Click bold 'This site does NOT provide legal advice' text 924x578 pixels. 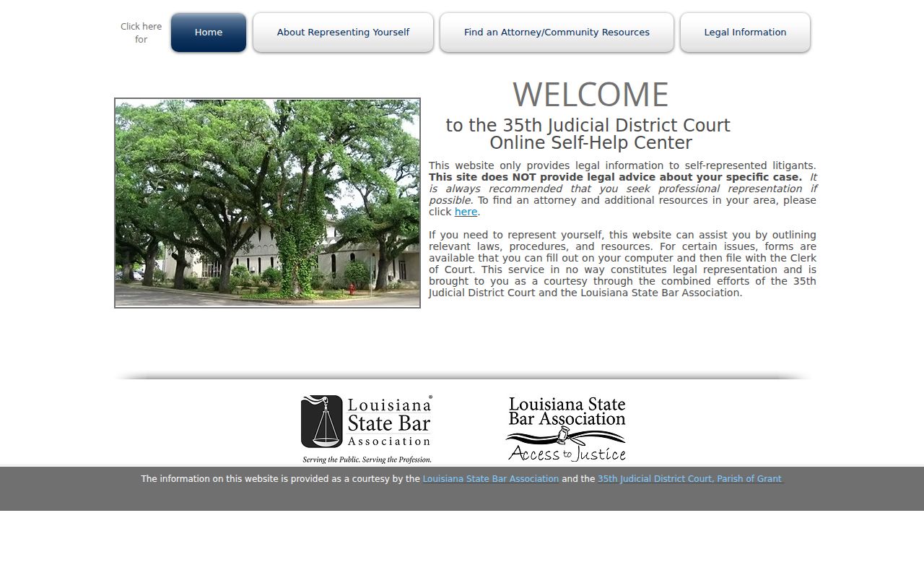[x=615, y=177]
